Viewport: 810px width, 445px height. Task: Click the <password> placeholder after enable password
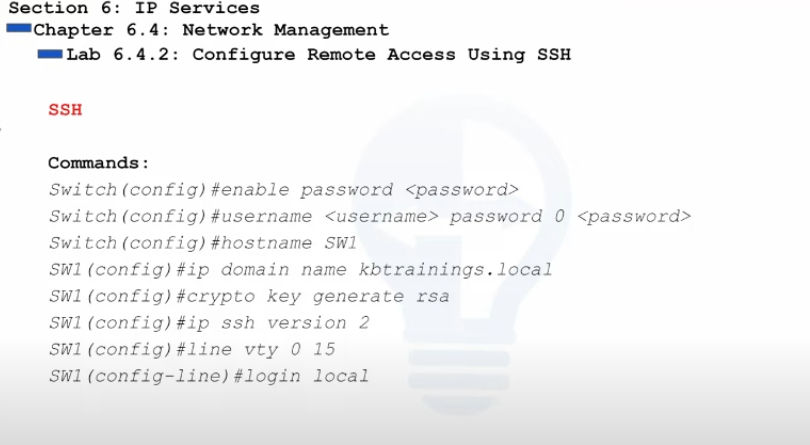pyautogui.click(x=462, y=190)
